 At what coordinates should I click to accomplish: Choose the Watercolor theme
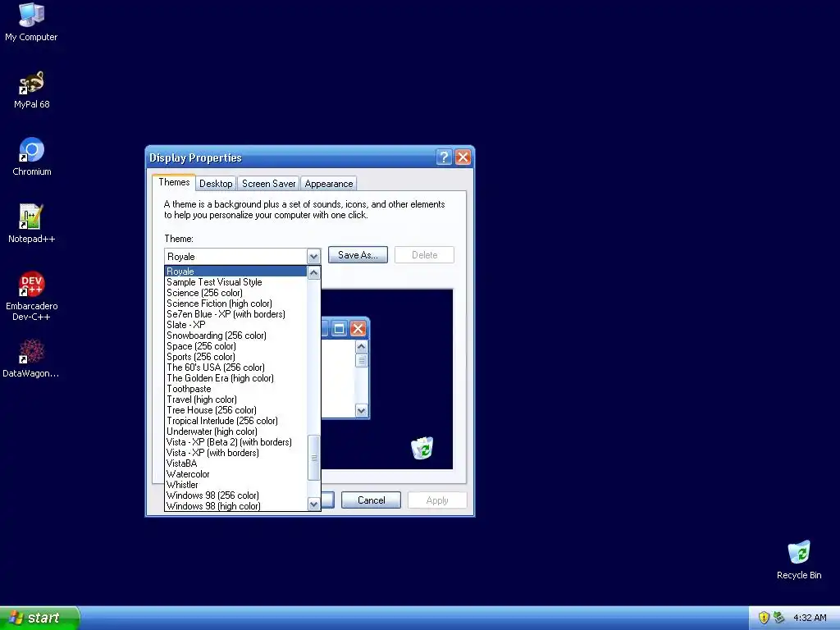click(x=235, y=474)
